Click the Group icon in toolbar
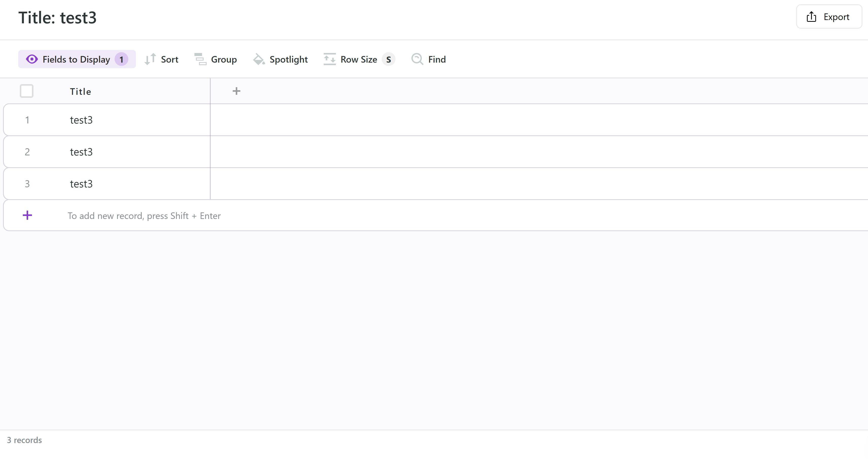 point(201,59)
